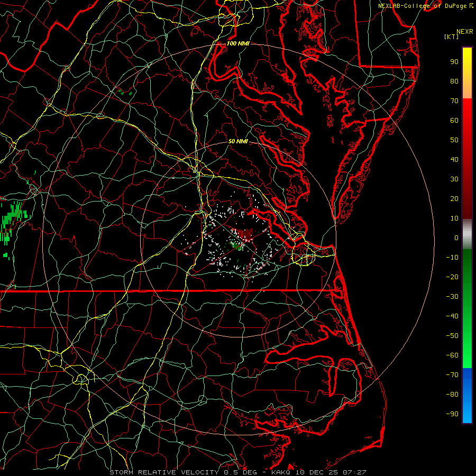Image resolution: width=476 pixels, height=476 pixels.
Task: Select the 20 value on velocity scale
Action: point(454,199)
